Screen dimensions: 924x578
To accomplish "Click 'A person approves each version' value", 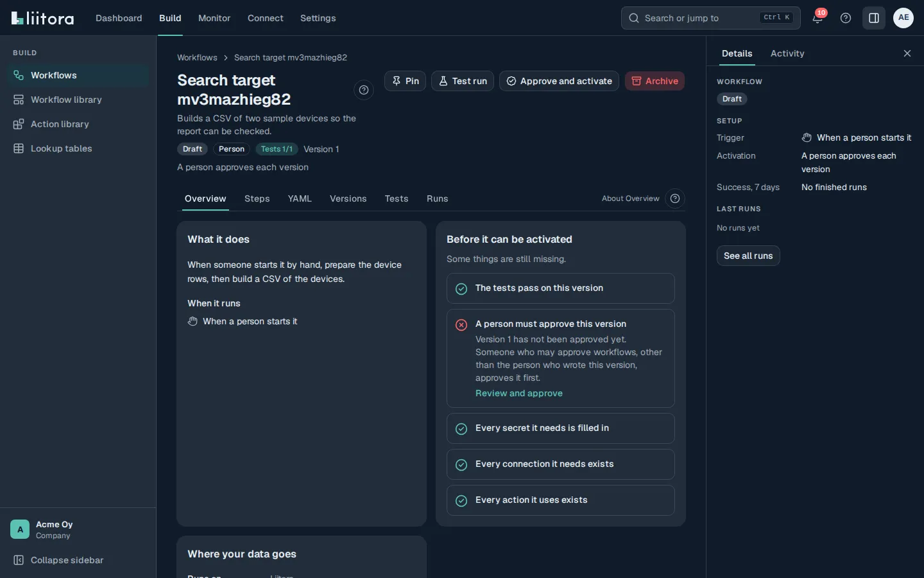I will [x=848, y=162].
